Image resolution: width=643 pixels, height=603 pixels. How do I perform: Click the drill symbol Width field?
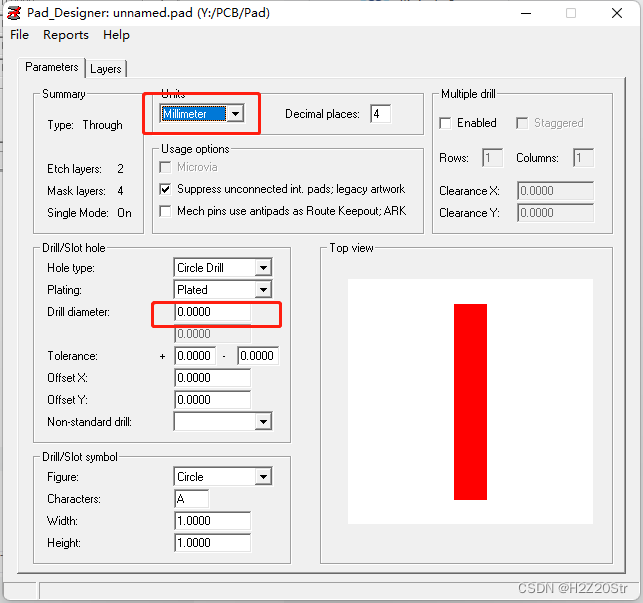[x=212, y=521]
